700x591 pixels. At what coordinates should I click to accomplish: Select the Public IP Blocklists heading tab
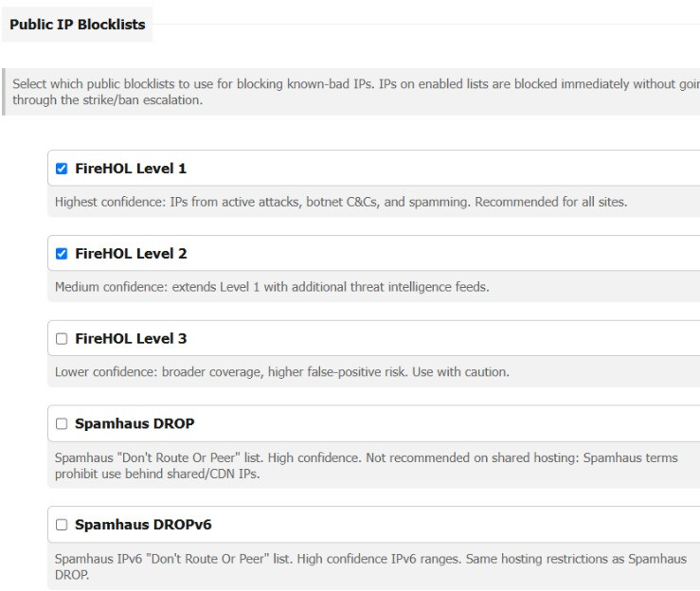[78, 25]
